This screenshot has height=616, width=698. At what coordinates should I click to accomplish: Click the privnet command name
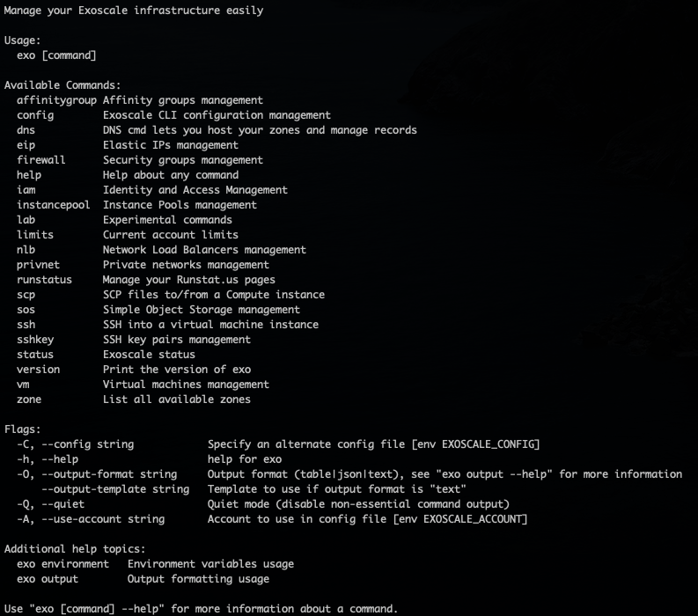click(38, 265)
